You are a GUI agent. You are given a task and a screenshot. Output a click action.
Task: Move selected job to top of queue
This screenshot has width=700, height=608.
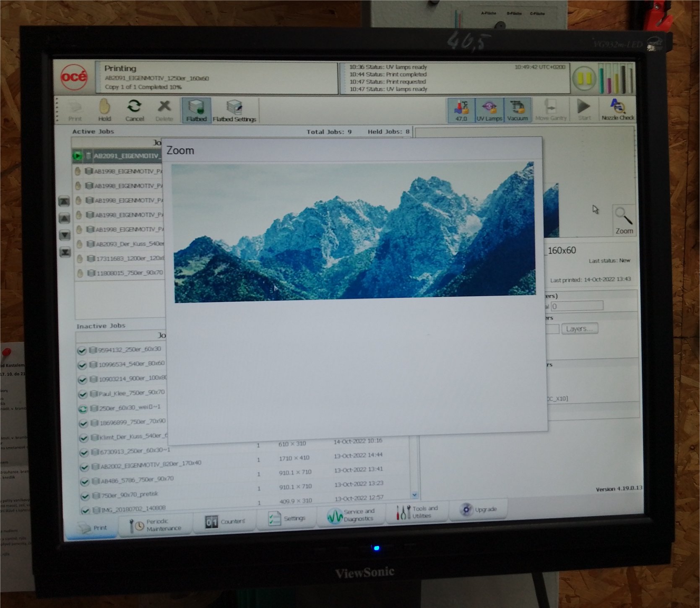click(x=64, y=201)
